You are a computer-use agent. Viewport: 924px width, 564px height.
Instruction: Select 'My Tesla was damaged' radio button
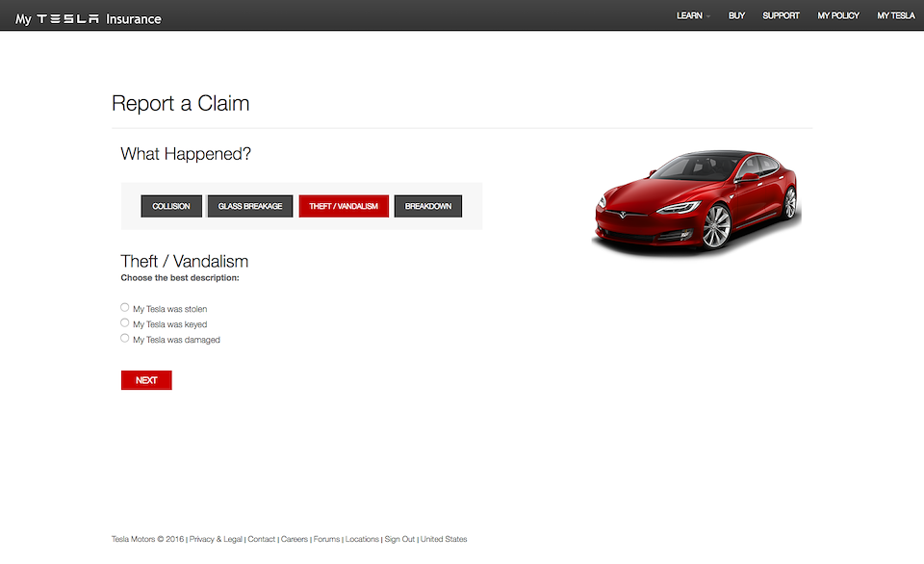(x=125, y=339)
